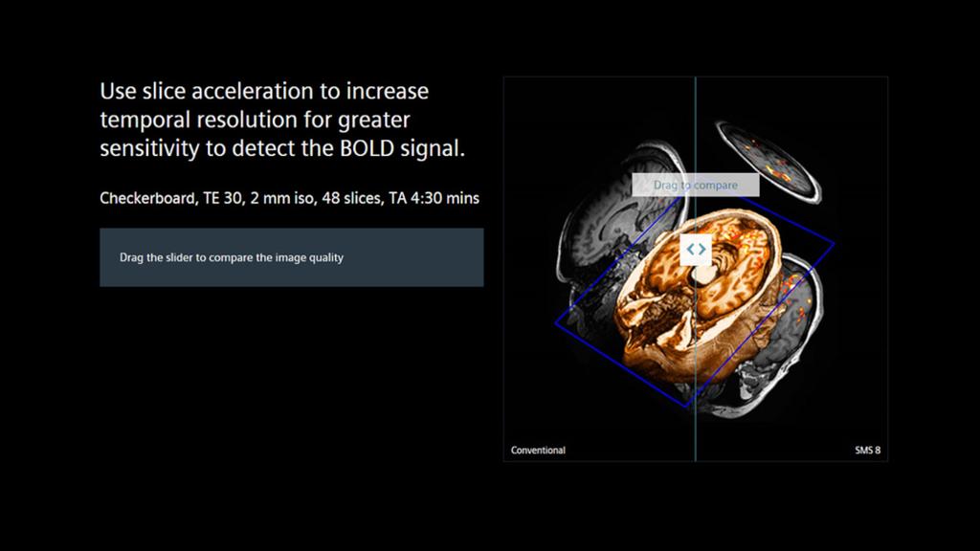The image size is (980, 551).
Task: Switch to the Conventional image tab
Action: click(537, 450)
